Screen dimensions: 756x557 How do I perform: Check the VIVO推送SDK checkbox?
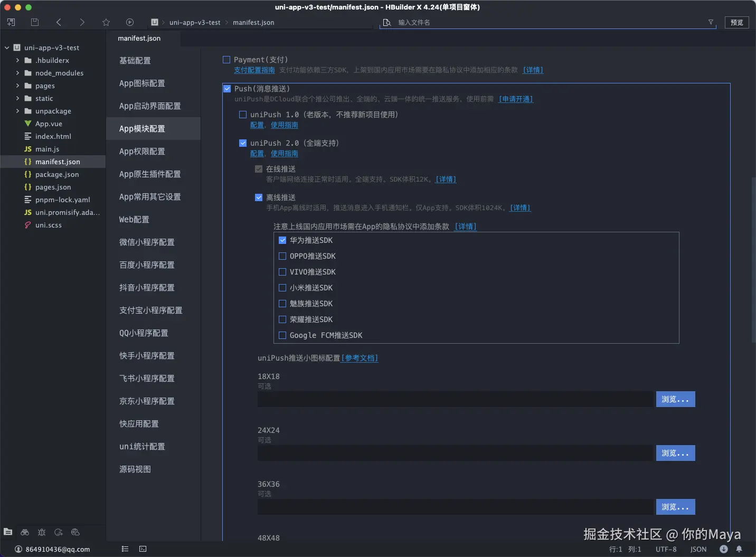282,272
